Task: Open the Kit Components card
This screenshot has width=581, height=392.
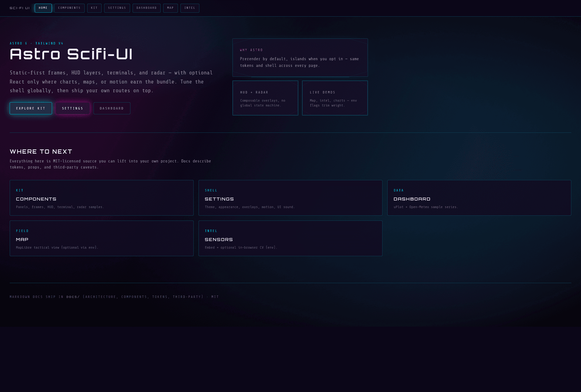Action: (102, 198)
